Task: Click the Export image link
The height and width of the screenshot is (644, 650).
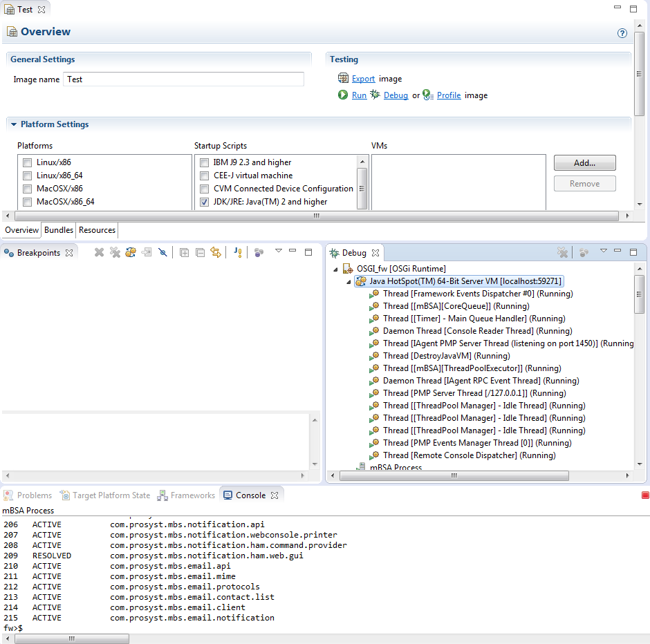Action: (363, 79)
